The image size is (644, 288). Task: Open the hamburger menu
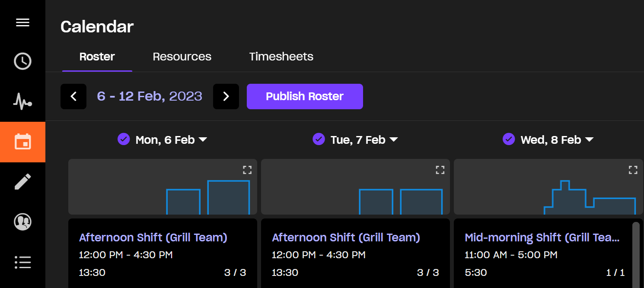tap(22, 22)
